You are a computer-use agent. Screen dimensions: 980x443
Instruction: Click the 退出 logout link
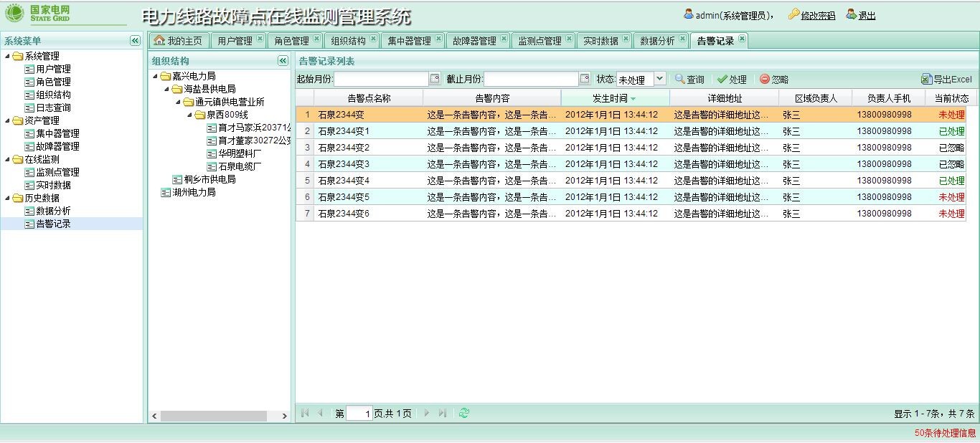pyautogui.click(x=867, y=16)
